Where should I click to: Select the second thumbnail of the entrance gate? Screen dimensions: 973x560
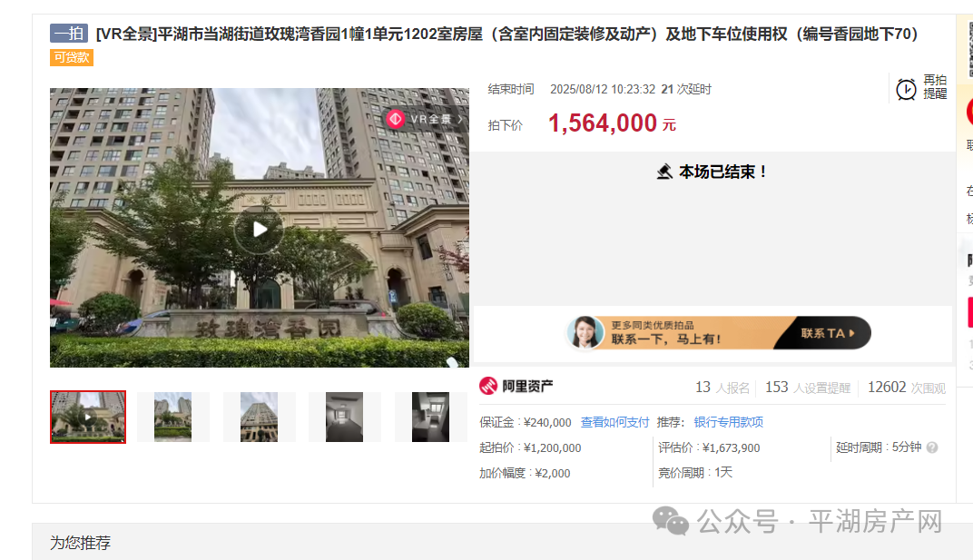172,417
